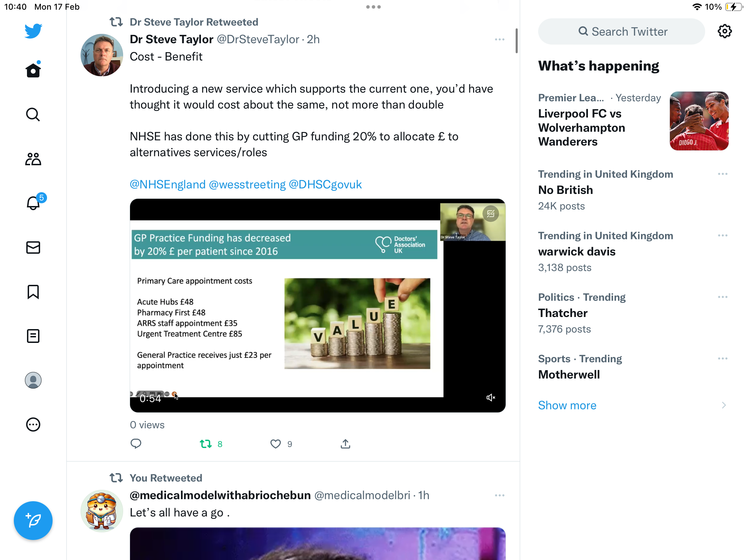
Task: Compose a new tweet
Action: (33, 521)
